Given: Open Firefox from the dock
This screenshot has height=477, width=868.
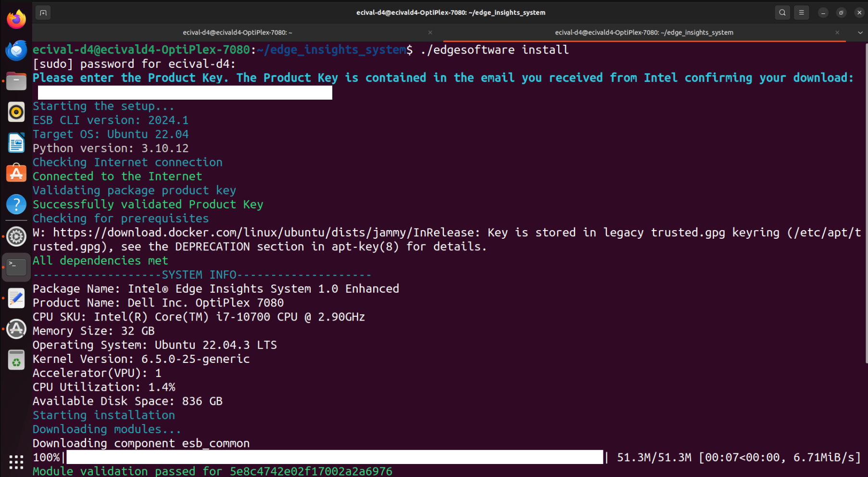Looking at the screenshot, I should point(16,19).
